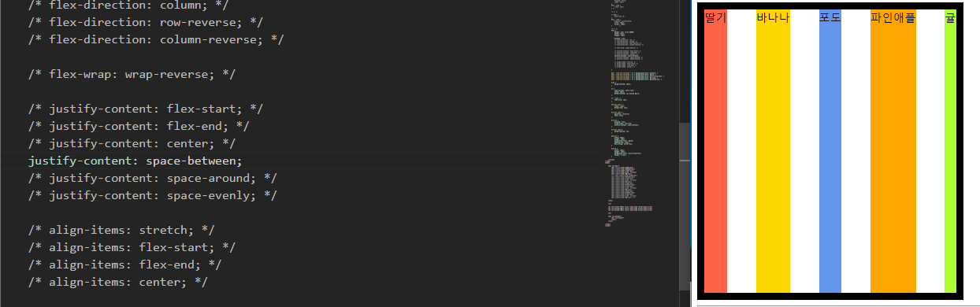Click the 'justify-content: space-evenly' comment line
The image size is (980, 307).
point(152,195)
